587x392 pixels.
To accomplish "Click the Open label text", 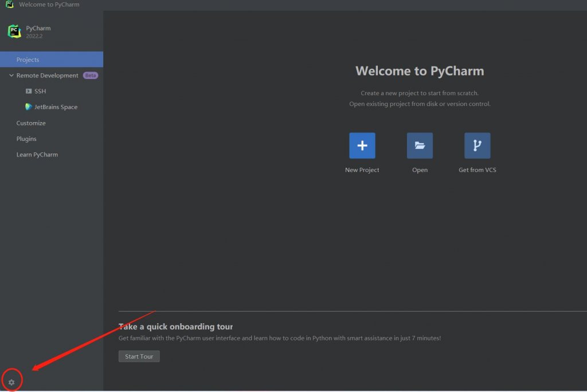I will (420, 170).
